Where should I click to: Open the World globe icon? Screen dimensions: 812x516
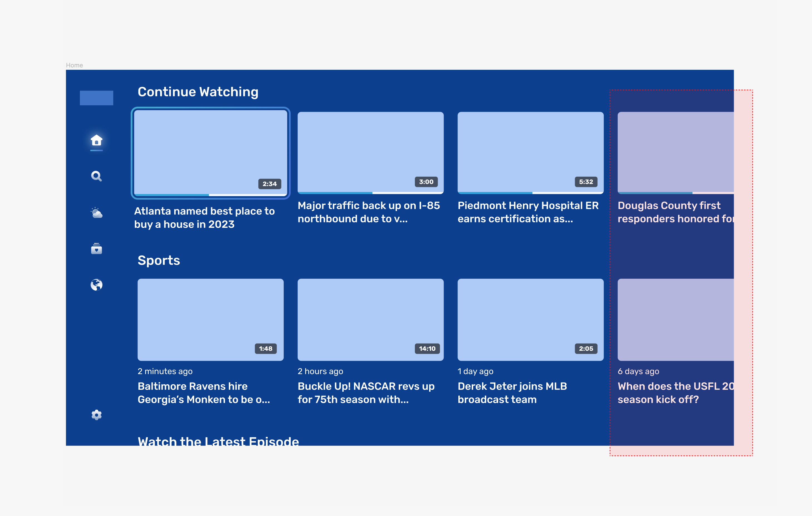tap(96, 285)
